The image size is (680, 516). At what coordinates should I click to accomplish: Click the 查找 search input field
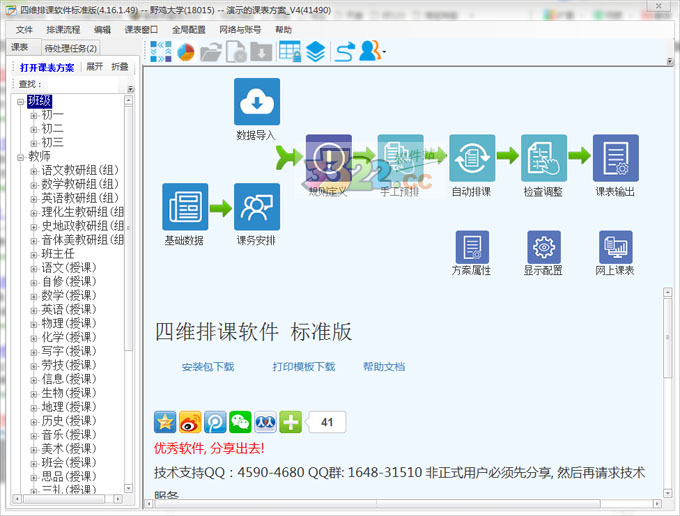[x=85, y=84]
